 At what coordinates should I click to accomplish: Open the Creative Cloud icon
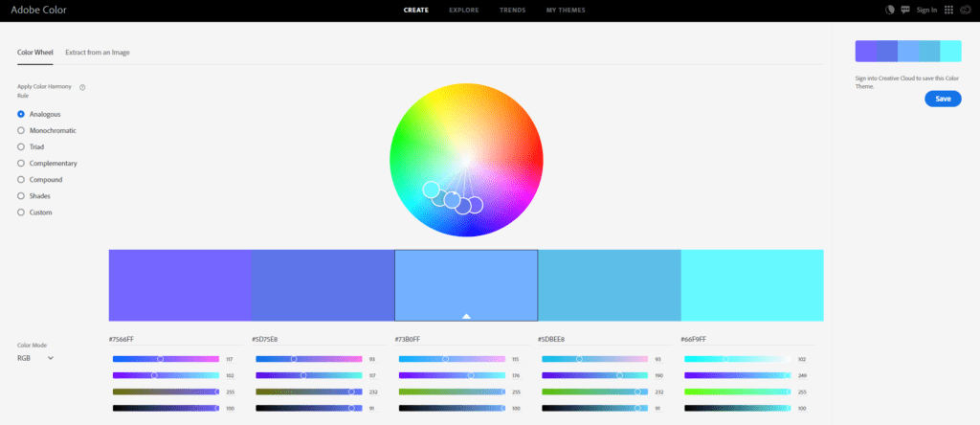point(965,10)
